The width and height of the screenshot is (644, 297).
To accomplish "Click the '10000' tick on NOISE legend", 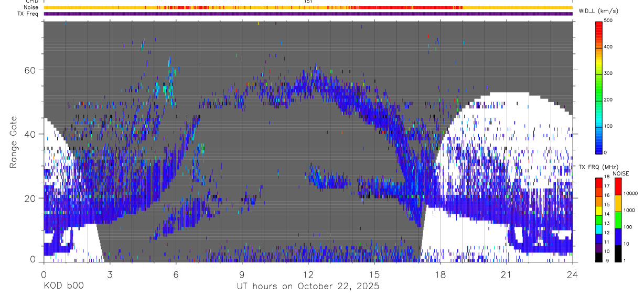I will click(x=630, y=193).
